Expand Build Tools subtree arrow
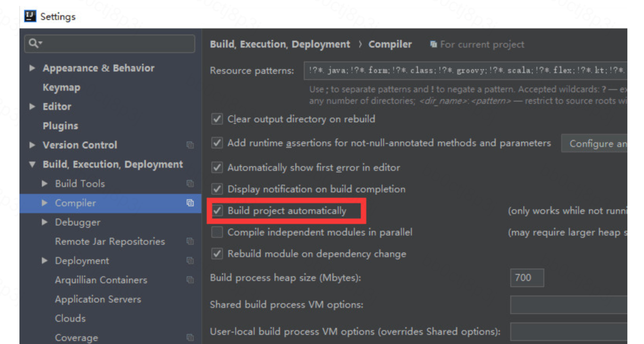The height and width of the screenshot is (344, 644). pos(45,184)
